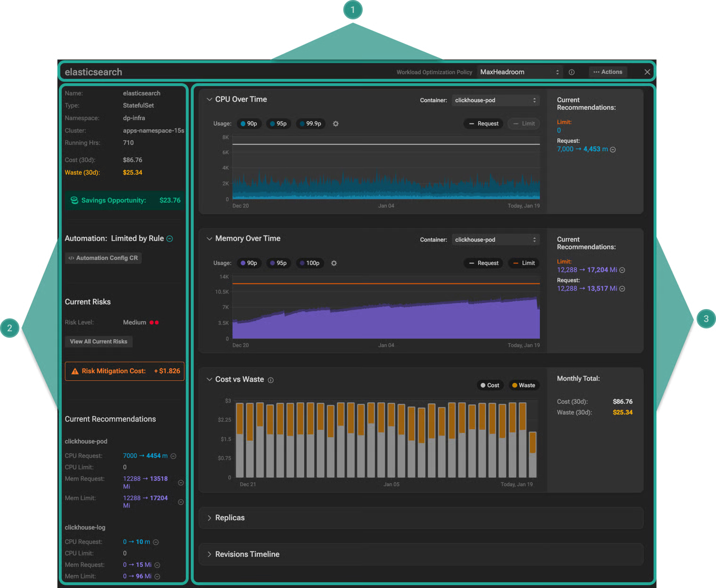Image resolution: width=716 pixels, height=588 pixels.
Task: Toggle the Cost series in chart
Action: [490, 385]
